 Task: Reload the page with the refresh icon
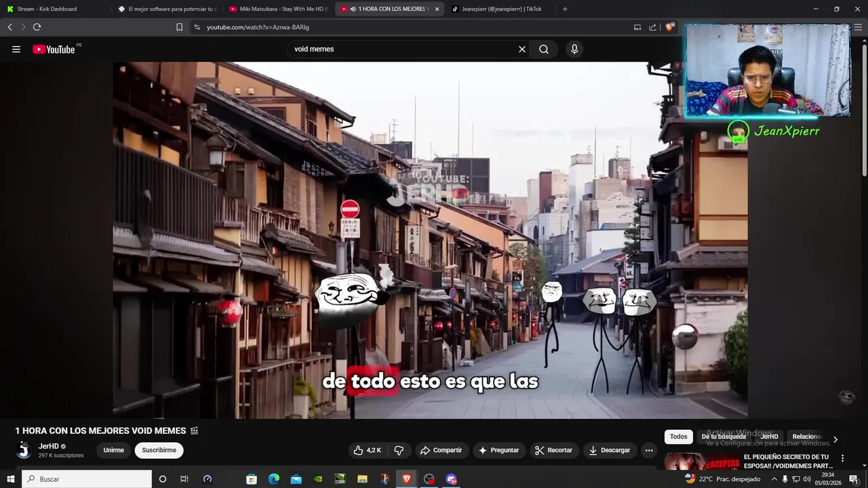pyautogui.click(x=37, y=27)
